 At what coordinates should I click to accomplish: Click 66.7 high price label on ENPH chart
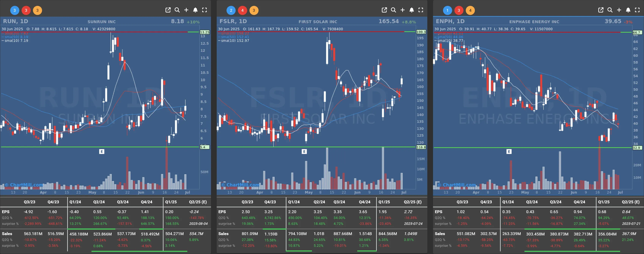637,33
